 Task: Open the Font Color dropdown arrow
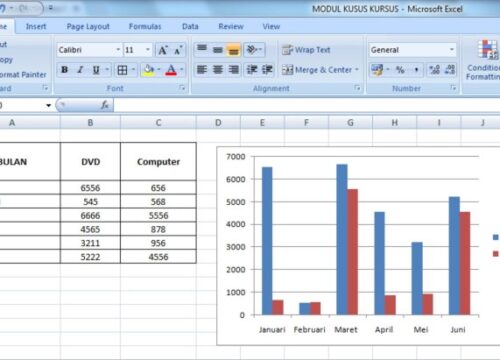coord(182,70)
